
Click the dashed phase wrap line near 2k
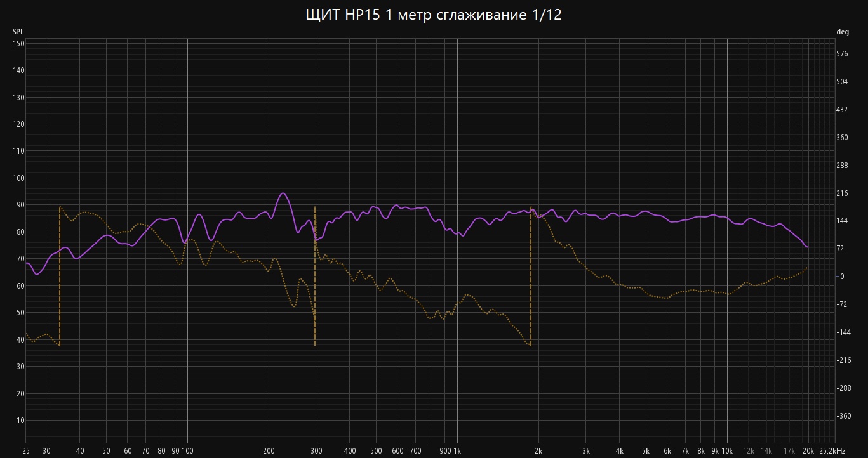point(531,276)
